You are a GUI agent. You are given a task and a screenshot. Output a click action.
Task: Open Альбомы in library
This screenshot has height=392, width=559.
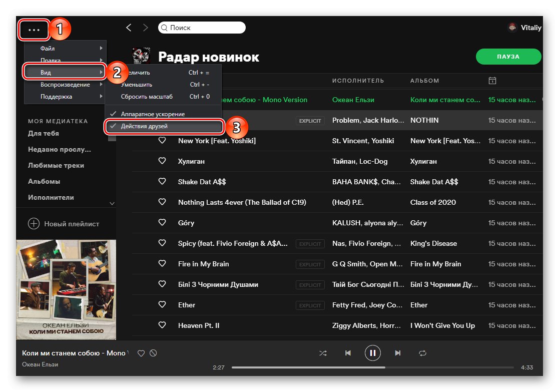[x=44, y=181]
